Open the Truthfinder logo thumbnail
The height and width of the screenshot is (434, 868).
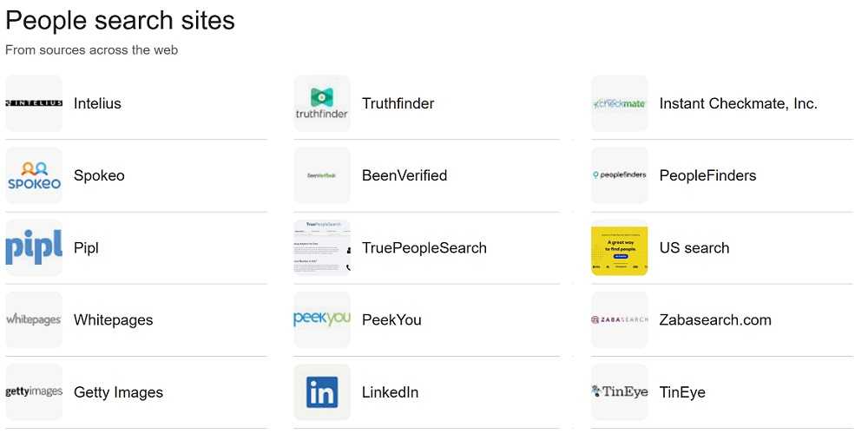pyautogui.click(x=322, y=103)
